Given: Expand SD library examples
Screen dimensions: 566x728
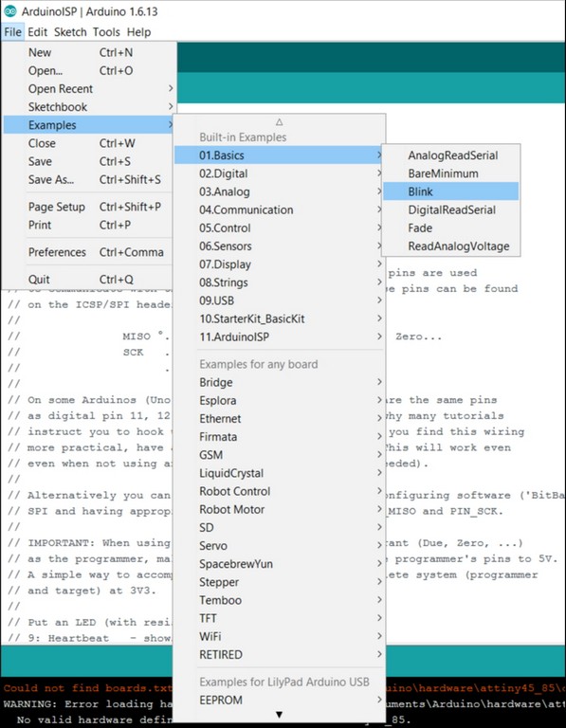Looking at the screenshot, I should tap(279, 527).
